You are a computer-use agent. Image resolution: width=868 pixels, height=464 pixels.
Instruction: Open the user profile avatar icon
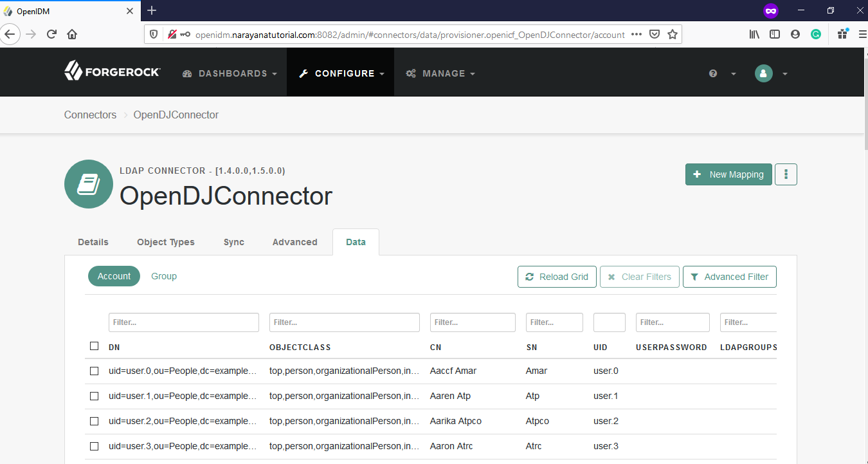point(763,73)
